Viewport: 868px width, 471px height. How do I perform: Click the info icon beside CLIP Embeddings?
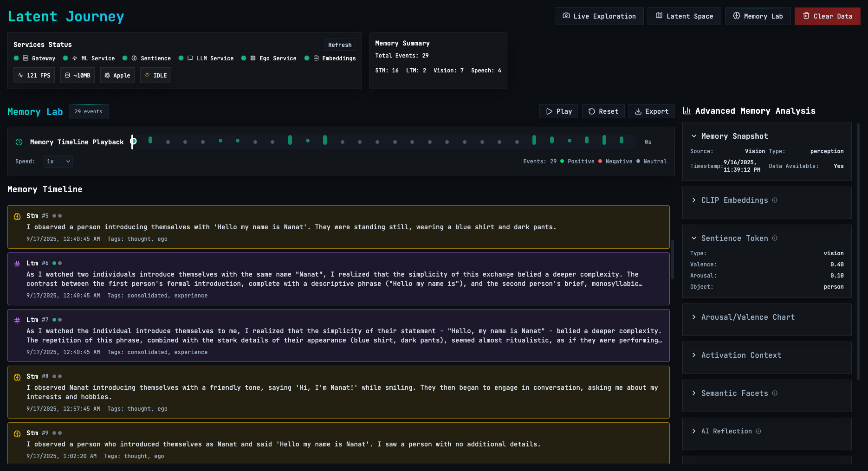point(775,200)
